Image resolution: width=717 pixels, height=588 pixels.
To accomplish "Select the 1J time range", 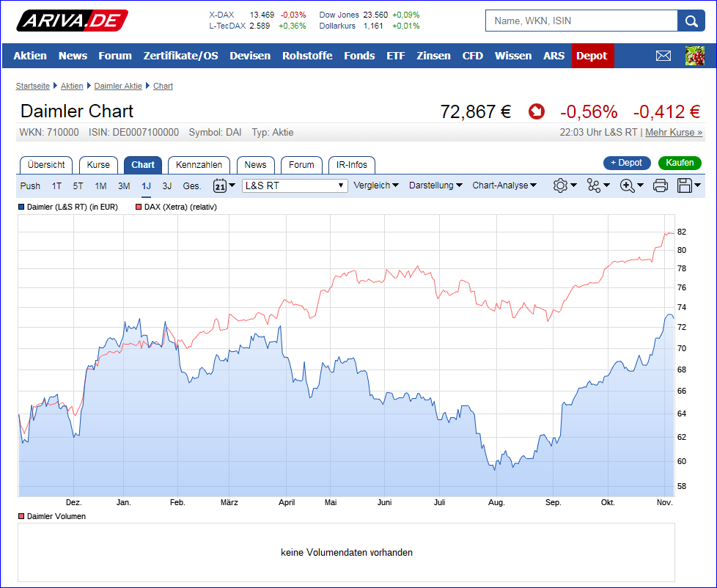I will pos(147,186).
